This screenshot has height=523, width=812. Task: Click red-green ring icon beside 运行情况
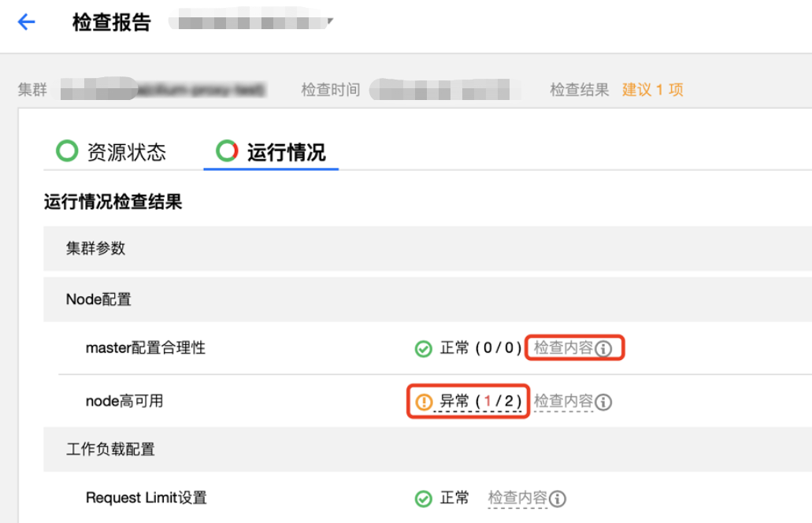(227, 150)
